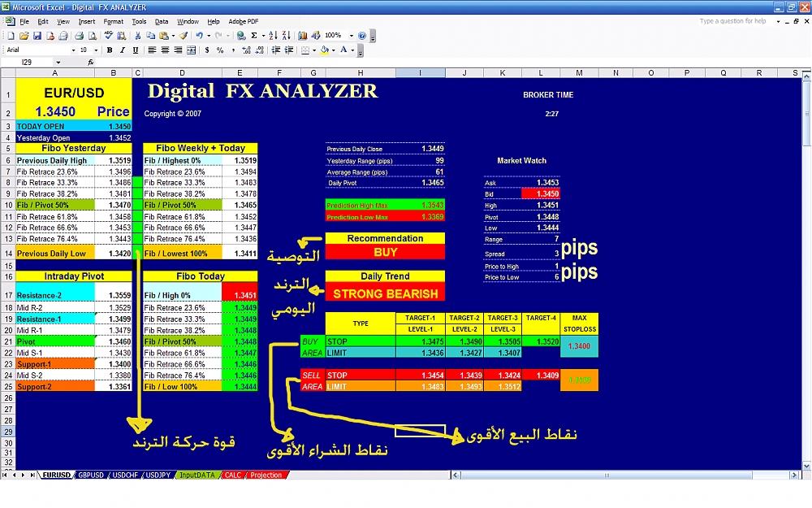This screenshot has height=508, width=812.
Task: Open the Data menu
Action: 162,21
